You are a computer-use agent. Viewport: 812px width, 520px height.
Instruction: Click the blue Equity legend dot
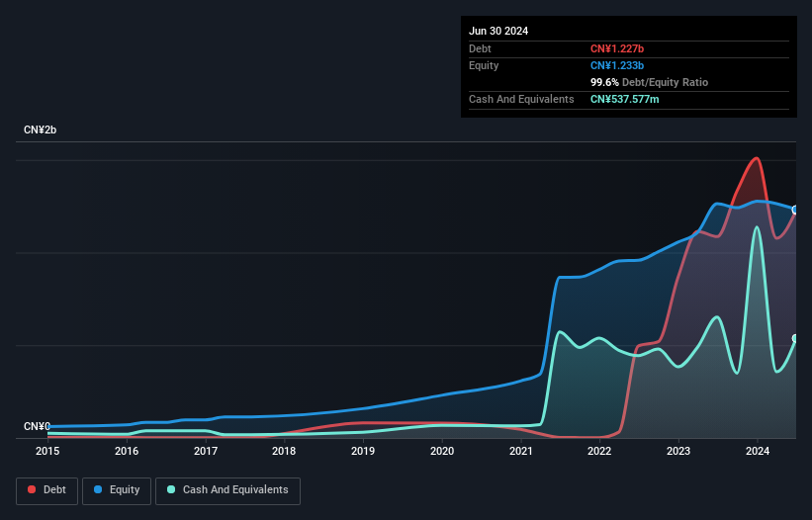[x=98, y=489]
